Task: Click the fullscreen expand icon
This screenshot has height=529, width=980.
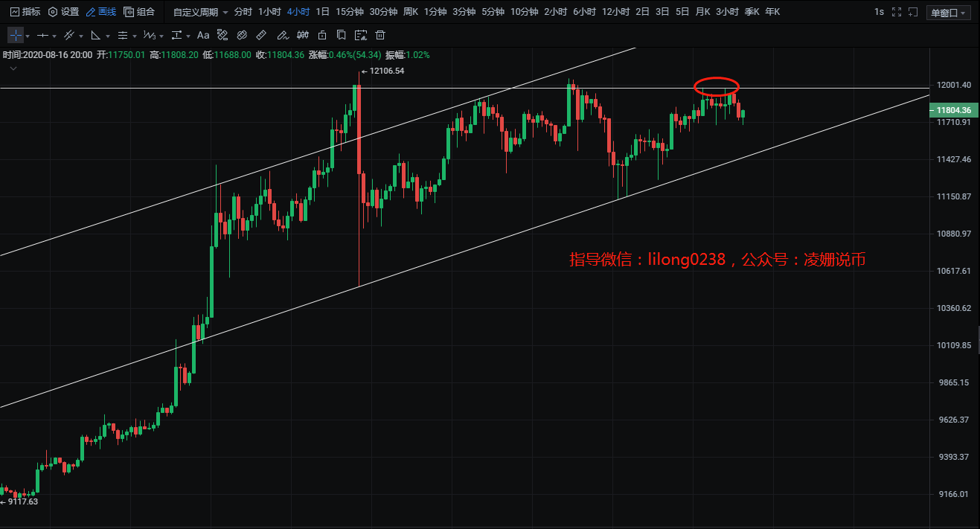Action: click(896, 12)
